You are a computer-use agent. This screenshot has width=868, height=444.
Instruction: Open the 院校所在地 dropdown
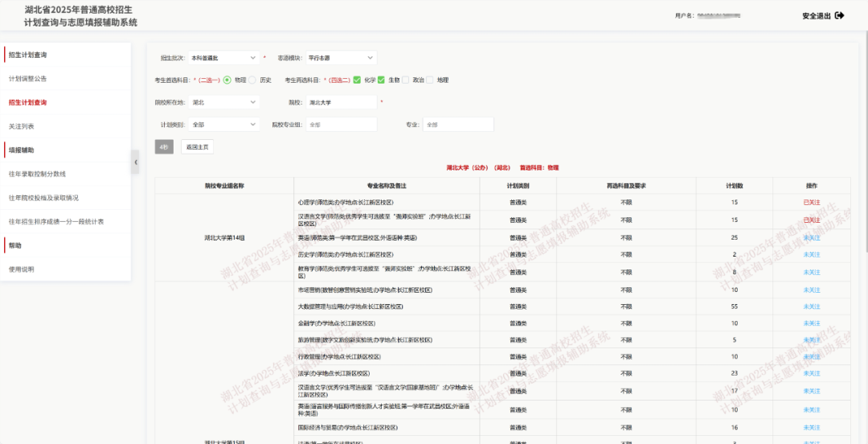223,102
